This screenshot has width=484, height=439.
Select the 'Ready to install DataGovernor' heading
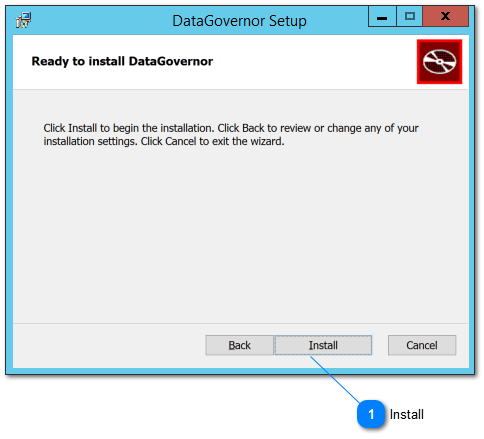(122, 61)
